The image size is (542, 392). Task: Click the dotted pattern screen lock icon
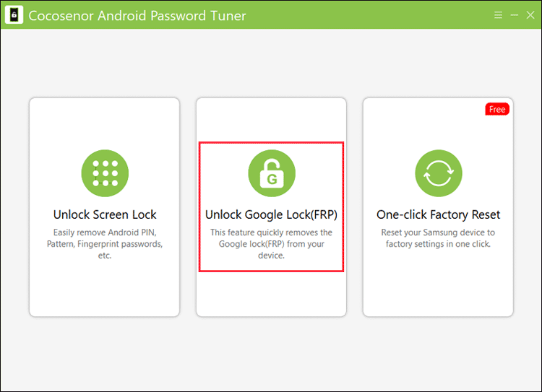tap(105, 173)
